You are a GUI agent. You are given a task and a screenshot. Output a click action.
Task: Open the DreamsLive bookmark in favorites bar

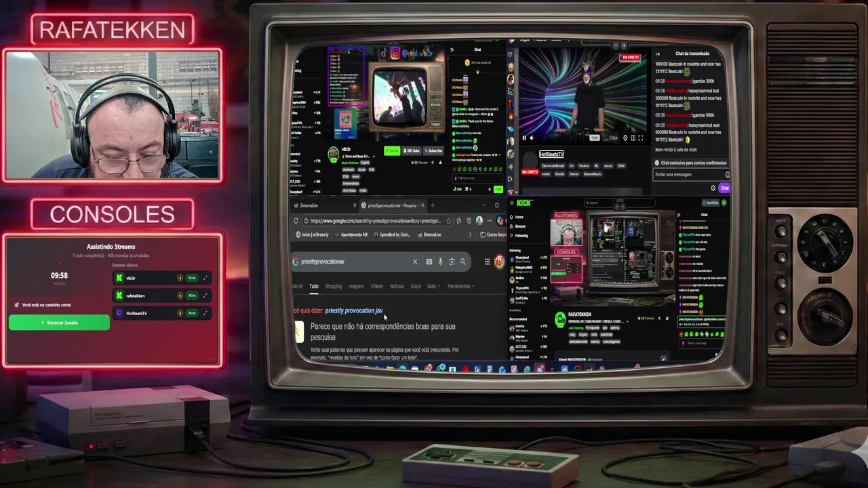click(x=429, y=235)
